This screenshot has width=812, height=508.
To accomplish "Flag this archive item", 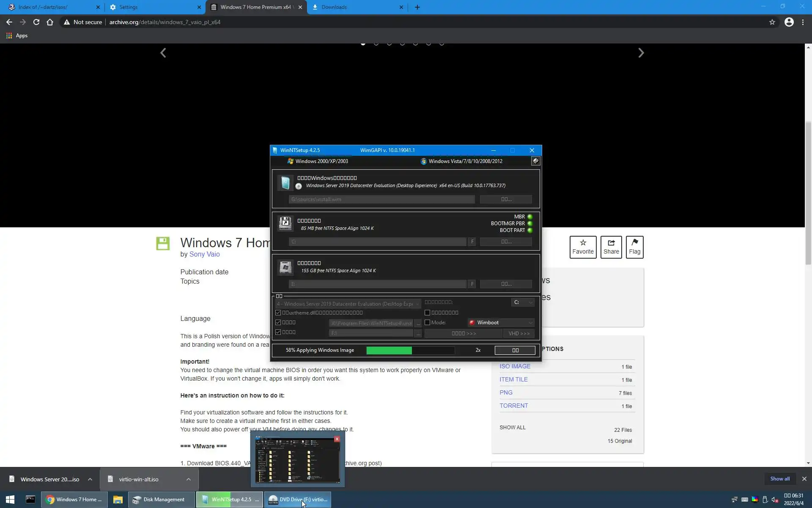I will click(634, 247).
